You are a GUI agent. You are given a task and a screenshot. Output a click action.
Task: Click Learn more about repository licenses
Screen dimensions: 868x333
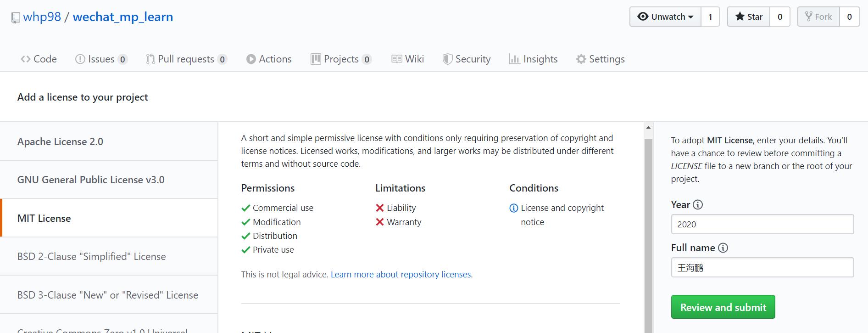(401, 274)
